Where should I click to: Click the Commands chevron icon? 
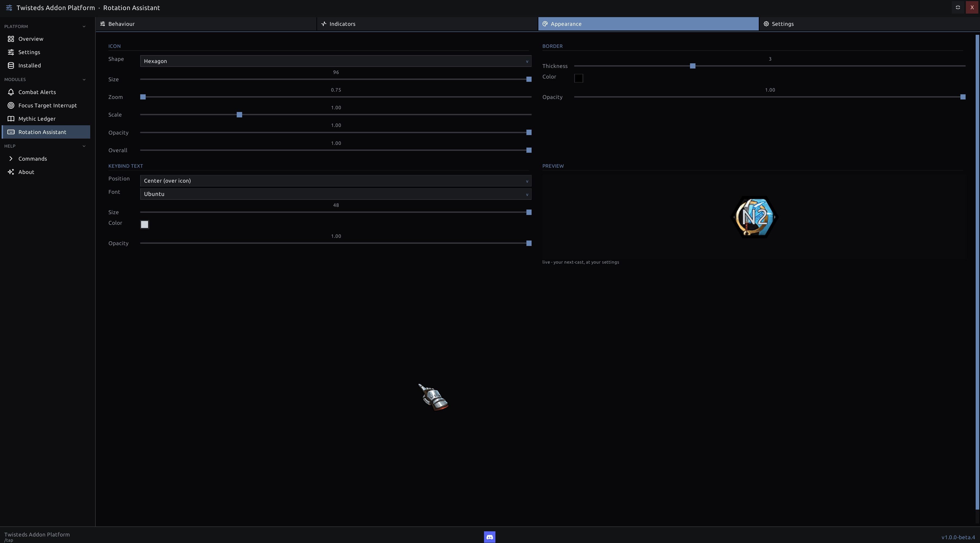pyautogui.click(x=11, y=159)
